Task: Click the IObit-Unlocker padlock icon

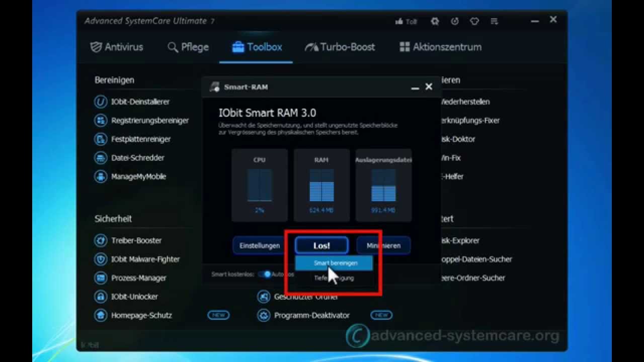Action: [x=101, y=296]
